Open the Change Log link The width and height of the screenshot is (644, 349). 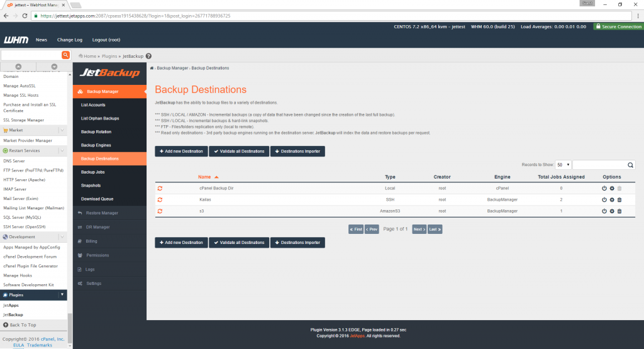(x=70, y=40)
